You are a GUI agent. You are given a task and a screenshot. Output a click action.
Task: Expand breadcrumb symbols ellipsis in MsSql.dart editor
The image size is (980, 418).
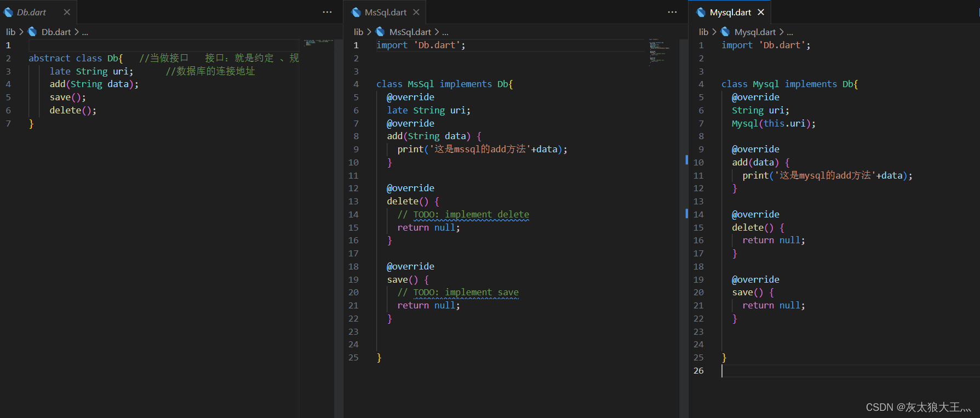[445, 32]
